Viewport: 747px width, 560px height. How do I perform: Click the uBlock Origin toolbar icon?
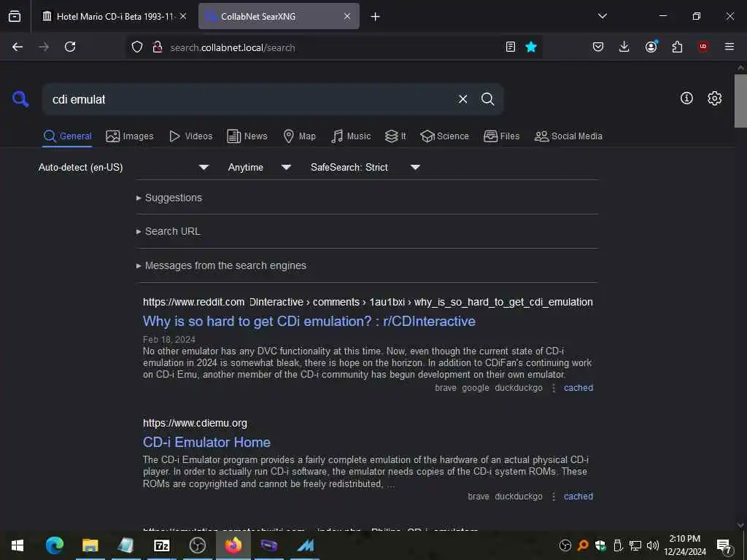pyautogui.click(x=703, y=47)
